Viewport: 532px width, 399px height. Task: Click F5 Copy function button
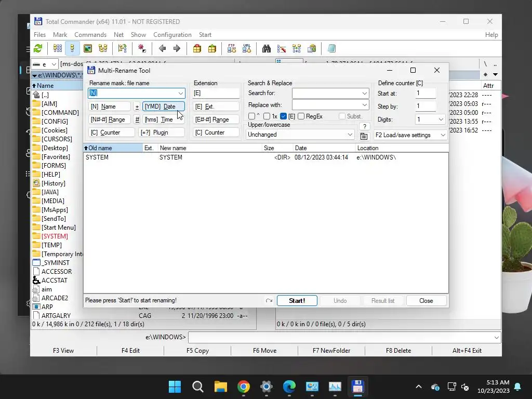tap(197, 351)
